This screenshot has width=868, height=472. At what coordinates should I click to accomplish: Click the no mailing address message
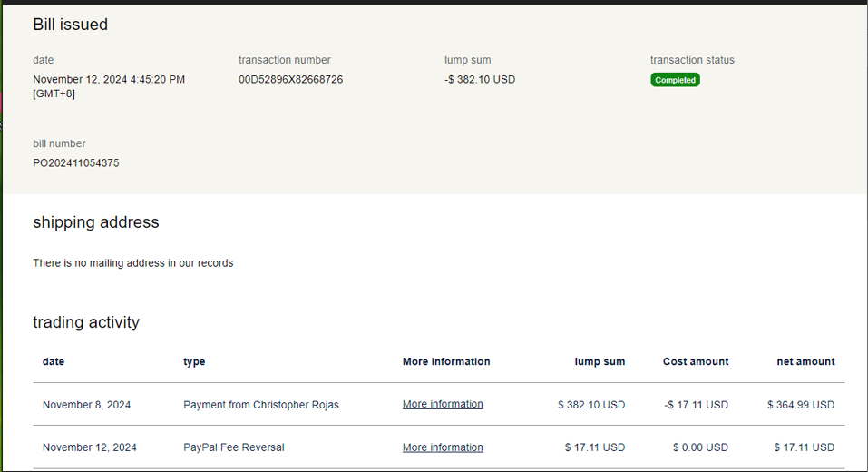pyautogui.click(x=133, y=263)
